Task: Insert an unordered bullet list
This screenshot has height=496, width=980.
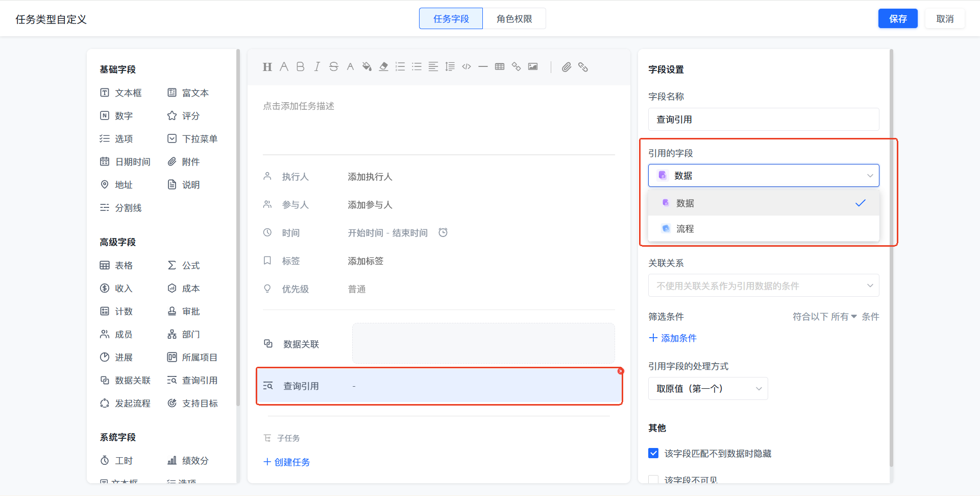Action: coord(416,67)
